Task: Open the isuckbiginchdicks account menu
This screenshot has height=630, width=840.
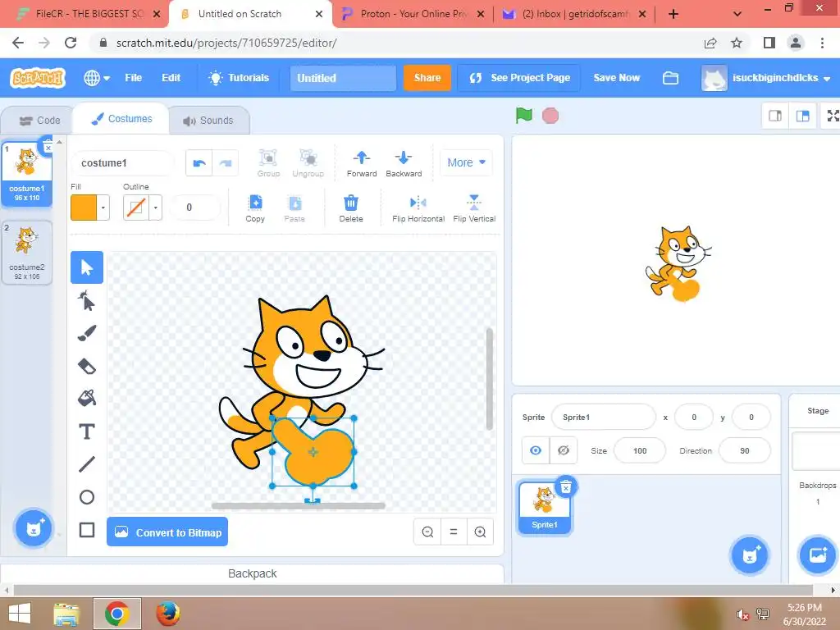Action: [767, 78]
